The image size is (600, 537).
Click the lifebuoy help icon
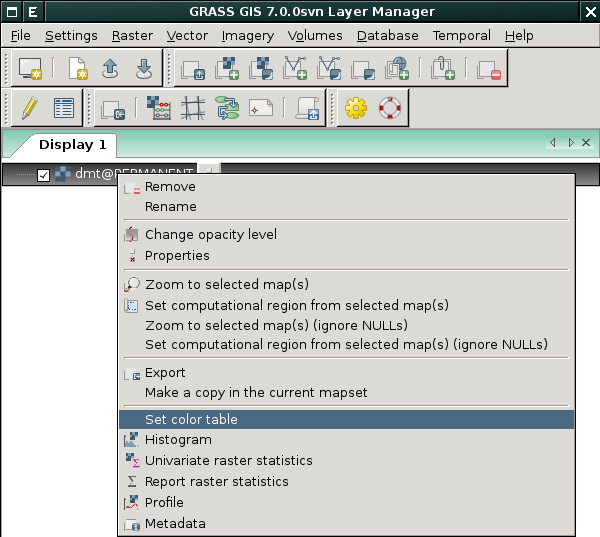click(390, 108)
